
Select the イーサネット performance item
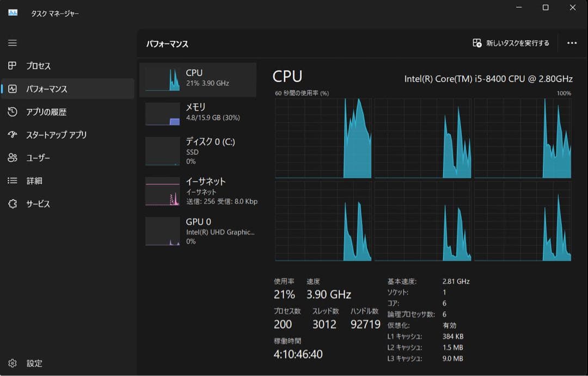tap(198, 191)
